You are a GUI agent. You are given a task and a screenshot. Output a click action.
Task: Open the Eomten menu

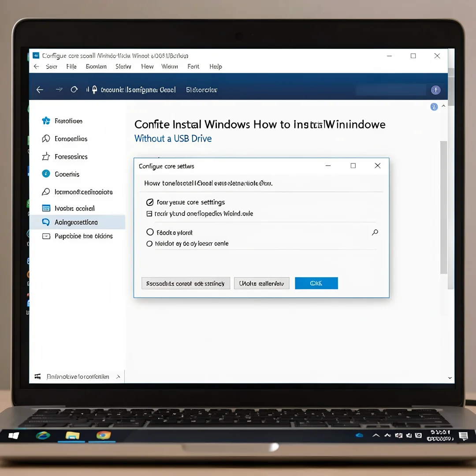coord(96,67)
